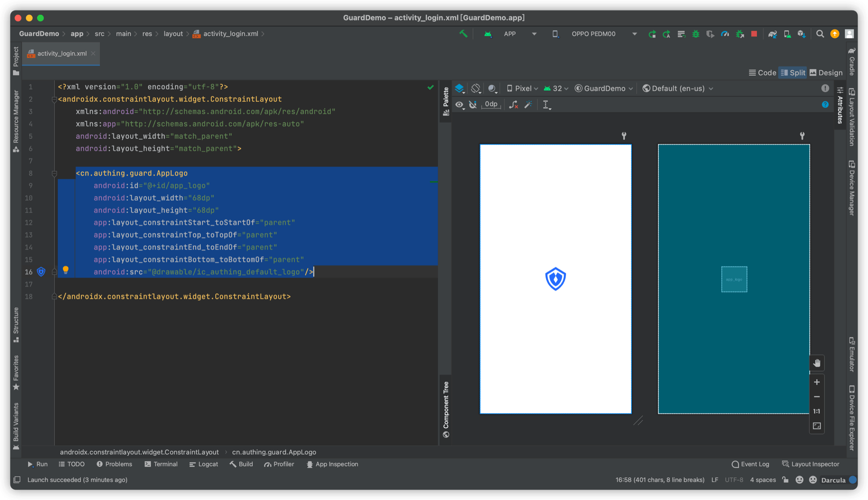This screenshot has width=868, height=500.
Task: Click the Search Everywhere magnifier icon
Action: [820, 34]
